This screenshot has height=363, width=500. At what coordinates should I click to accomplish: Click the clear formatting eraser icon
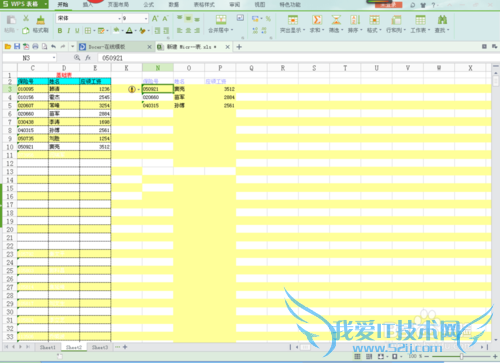pos(142,31)
